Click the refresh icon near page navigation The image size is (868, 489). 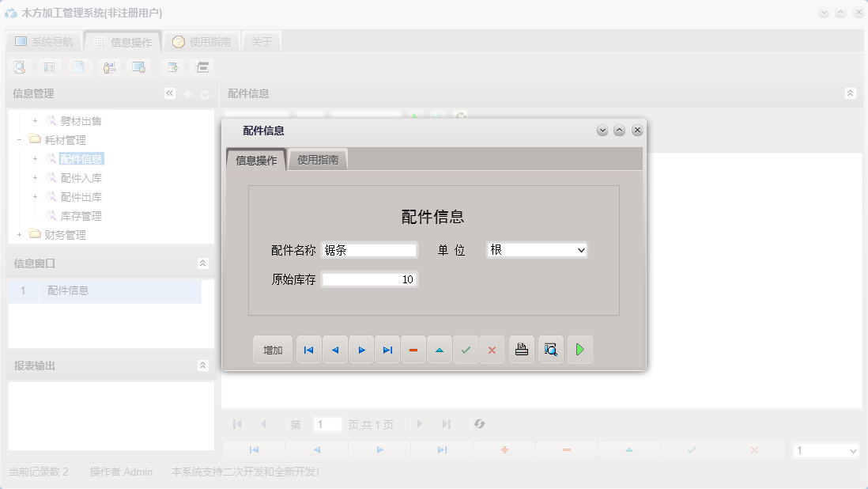click(479, 424)
